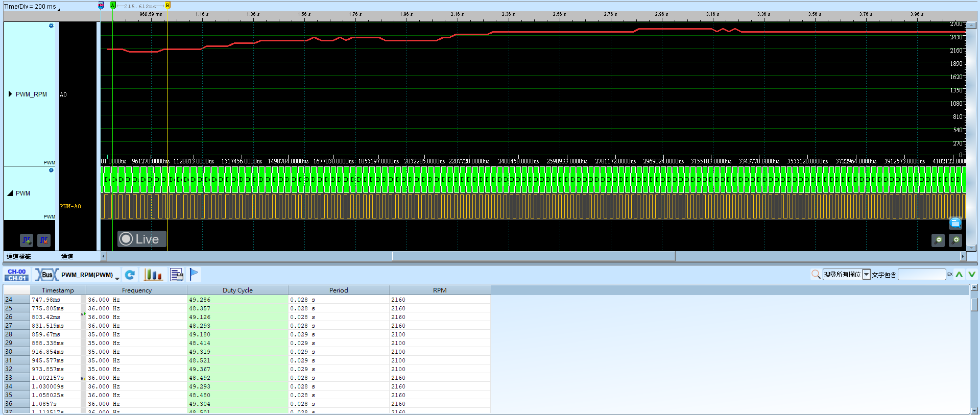The image size is (980, 415).
Task: Click the Period column header
Action: coord(339,290)
